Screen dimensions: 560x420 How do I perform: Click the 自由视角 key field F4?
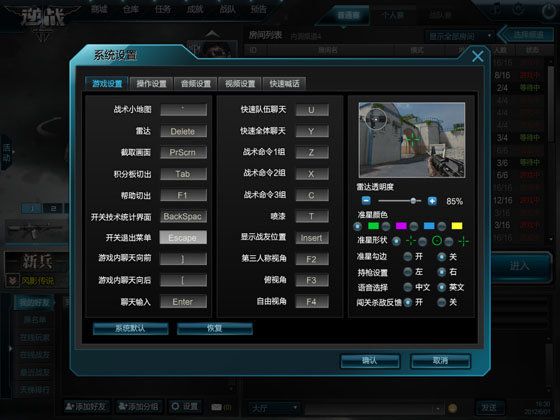[x=312, y=302]
